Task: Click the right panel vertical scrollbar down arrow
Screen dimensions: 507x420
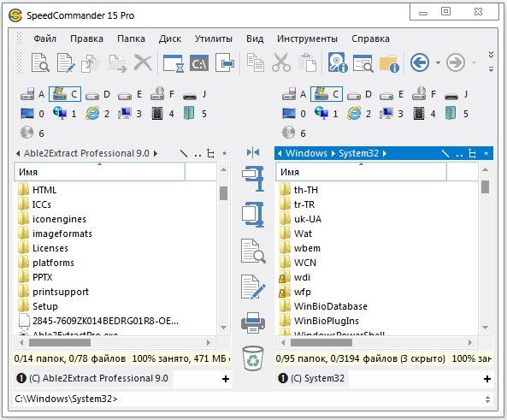Action: click(x=485, y=328)
